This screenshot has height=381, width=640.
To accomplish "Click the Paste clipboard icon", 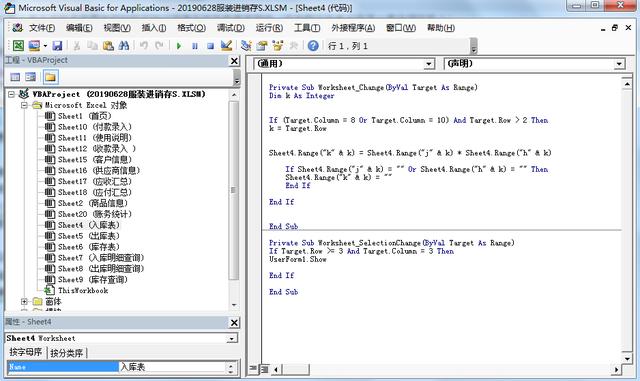I will (x=108, y=46).
